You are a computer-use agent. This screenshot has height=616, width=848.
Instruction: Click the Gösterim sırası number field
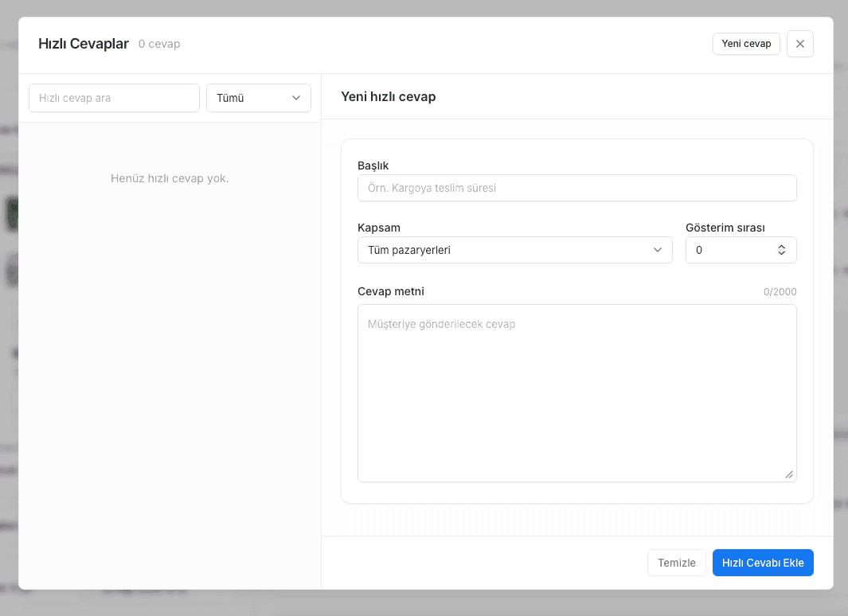(741, 250)
